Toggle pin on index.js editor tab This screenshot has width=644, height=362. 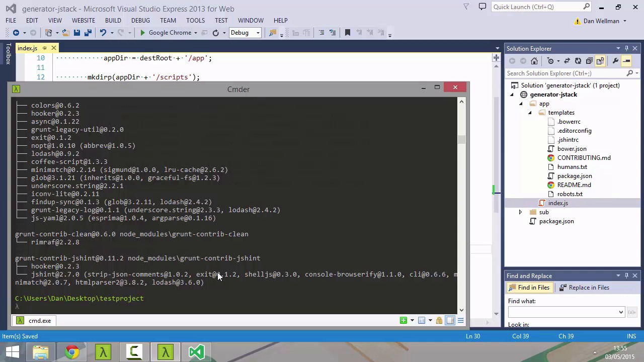[44, 48]
